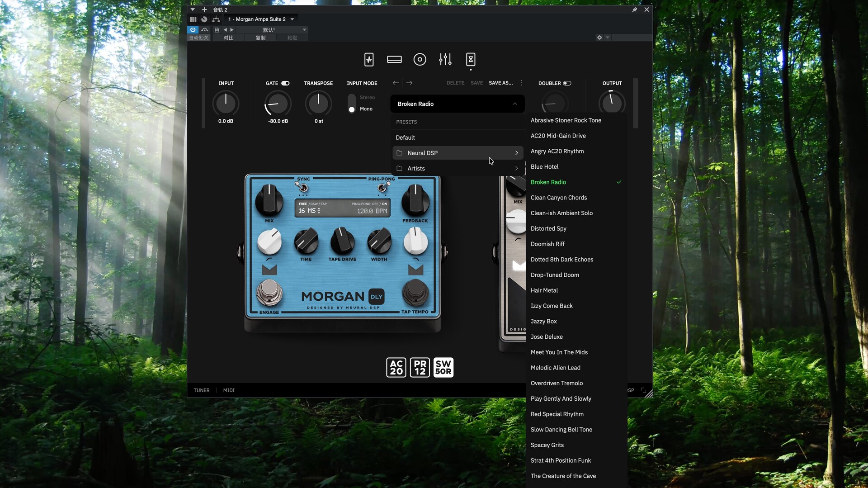Open the cabinet speaker section icon
868x488 pixels.
tap(420, 60)
